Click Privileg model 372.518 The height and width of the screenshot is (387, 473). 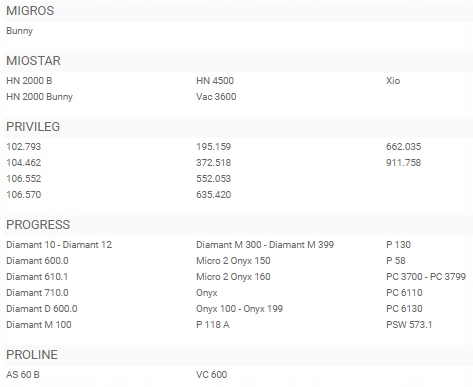coord(214,163)
